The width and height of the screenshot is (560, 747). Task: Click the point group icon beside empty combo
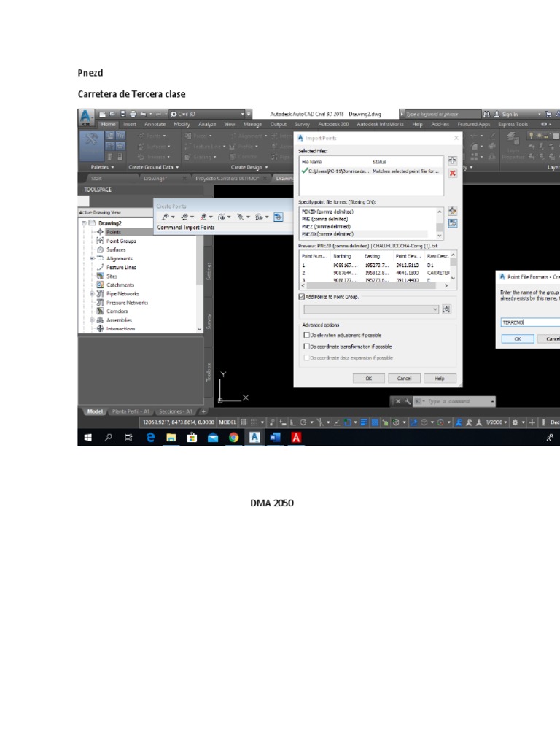[x=446, y=309]
